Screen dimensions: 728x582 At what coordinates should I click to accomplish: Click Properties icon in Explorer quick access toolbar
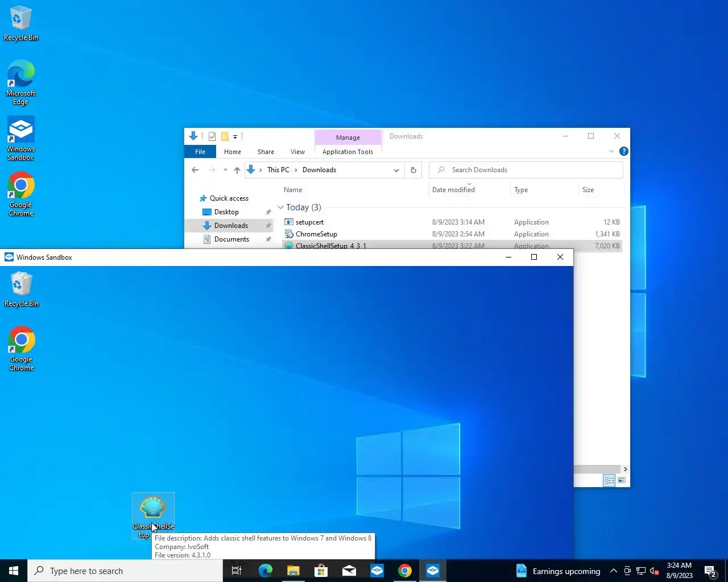[212, 136]
